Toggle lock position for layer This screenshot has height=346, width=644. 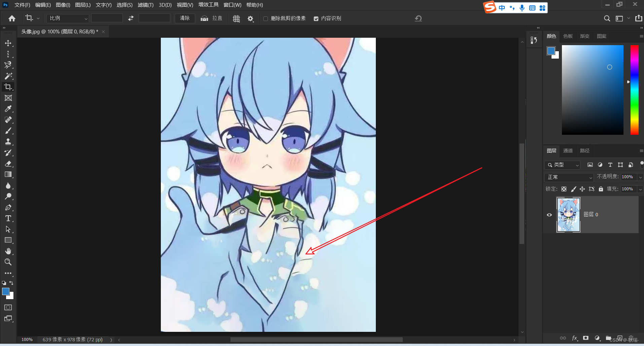click(x=582, y=189)
